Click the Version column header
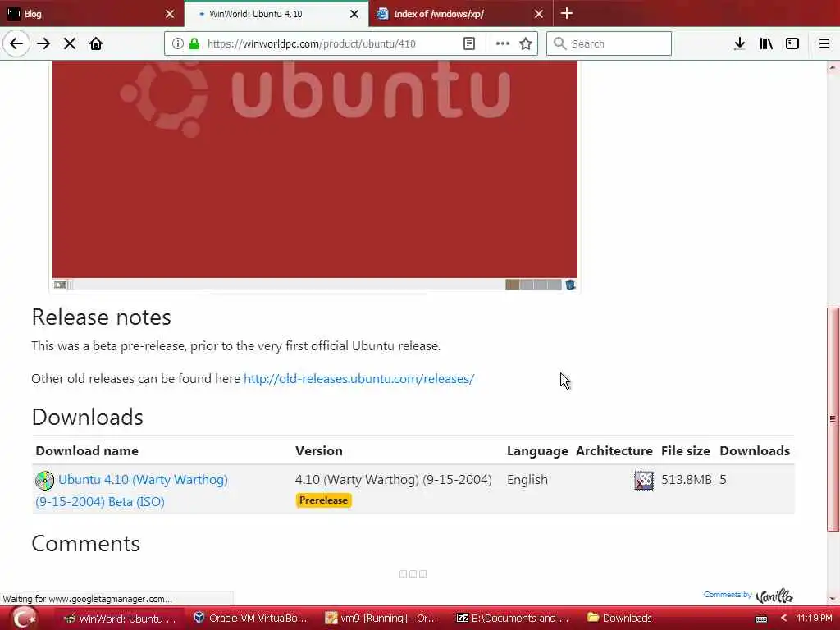Screen dimensions: 840x630 tap(319, 451)
